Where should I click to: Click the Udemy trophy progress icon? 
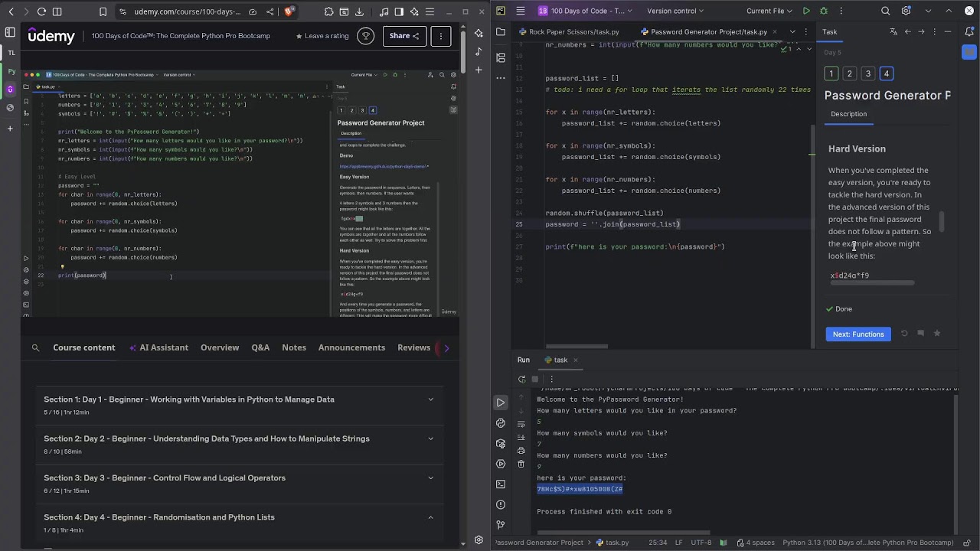365,36
